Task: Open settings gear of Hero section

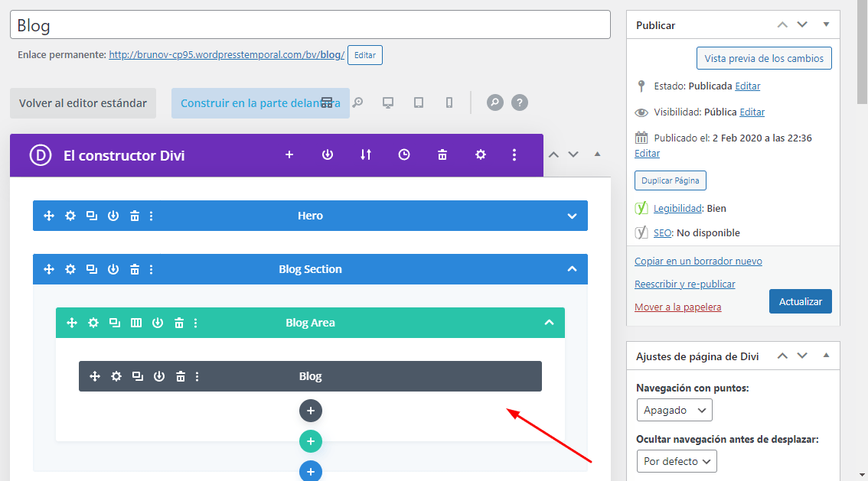Action: click(70, 216)
